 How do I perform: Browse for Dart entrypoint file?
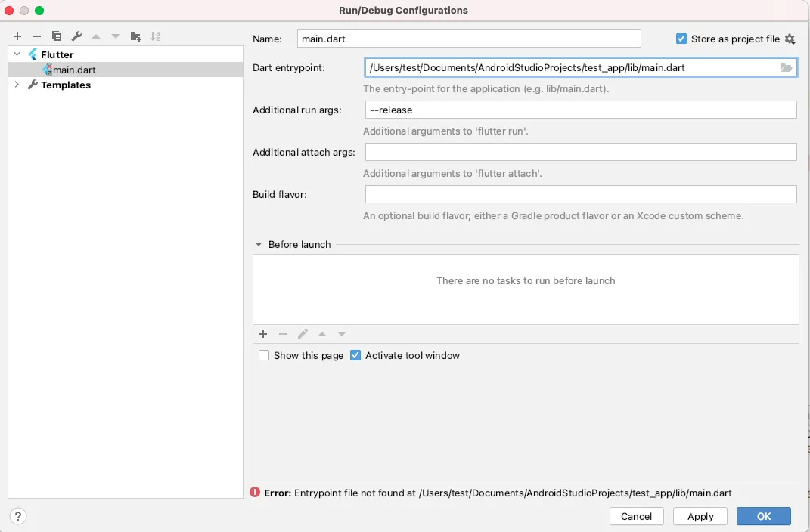[x=787, y=67]
